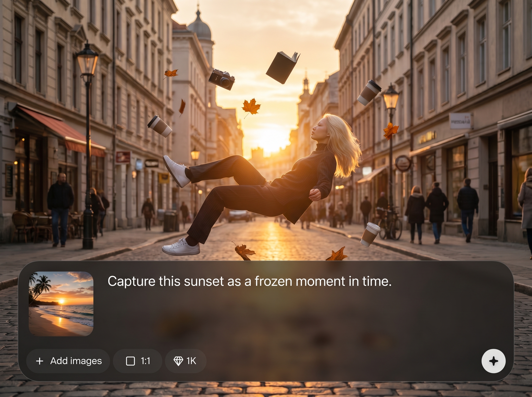Click the sparkle generate button
532x397 pixels.
click(x=493, y=361)
